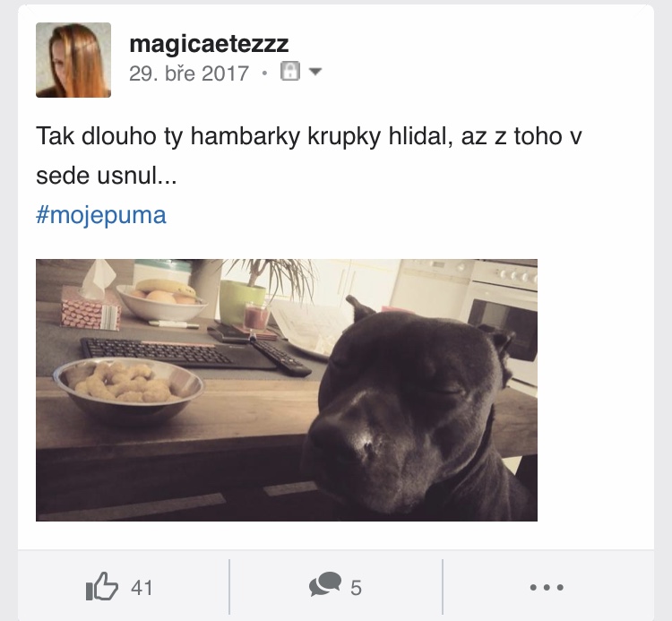Click the thumbs-up like icon
The height and width of the screenshot is (621, 672).
[101, 586]
